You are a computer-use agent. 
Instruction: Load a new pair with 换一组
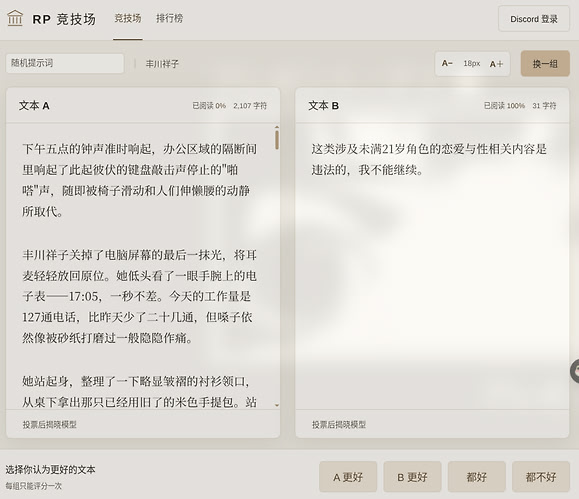point(545,64)
